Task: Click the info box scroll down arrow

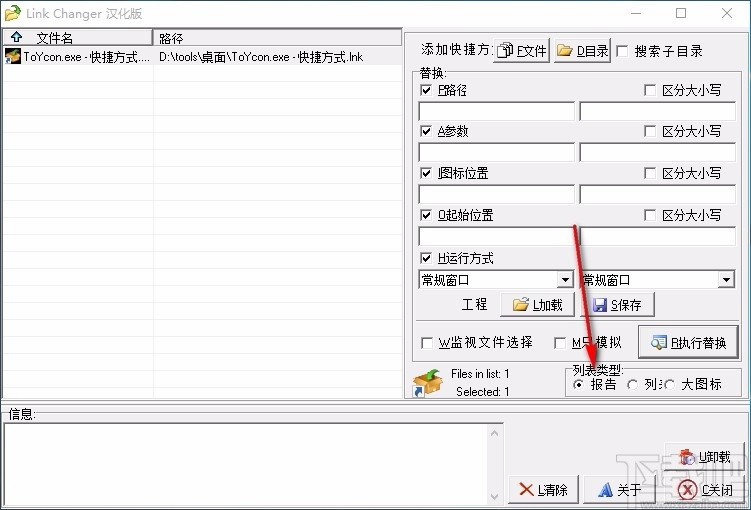Action: (495, 496)
